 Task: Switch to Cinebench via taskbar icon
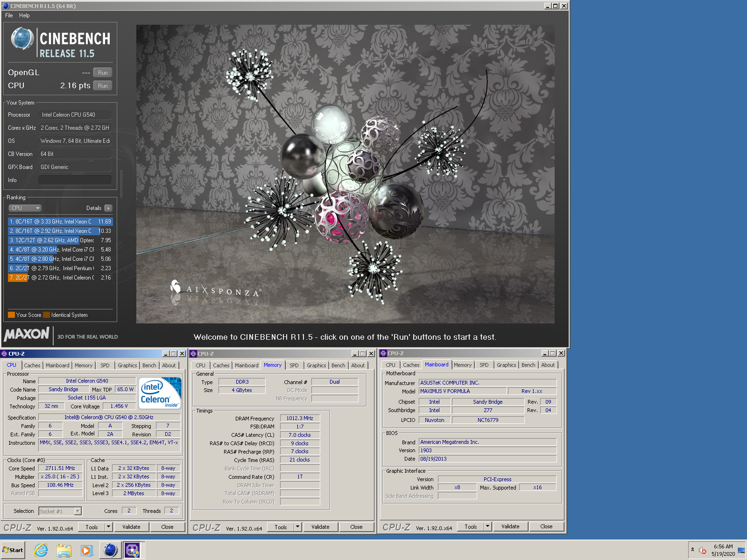pos(110,550)
